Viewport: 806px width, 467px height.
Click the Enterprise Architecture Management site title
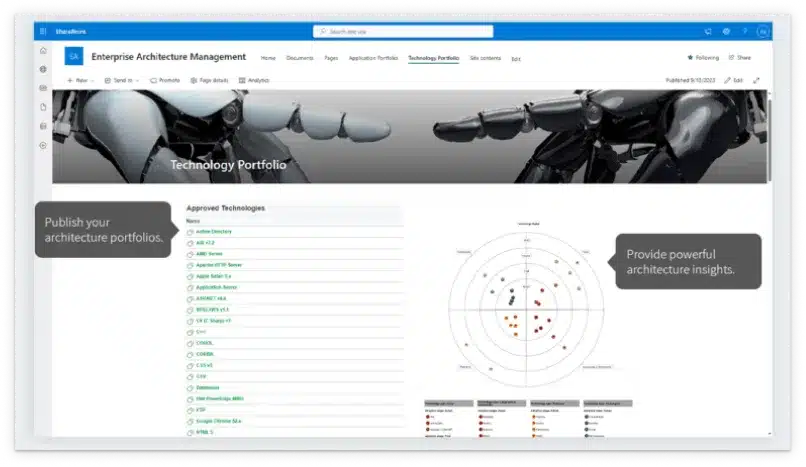[x=169, y=57]
